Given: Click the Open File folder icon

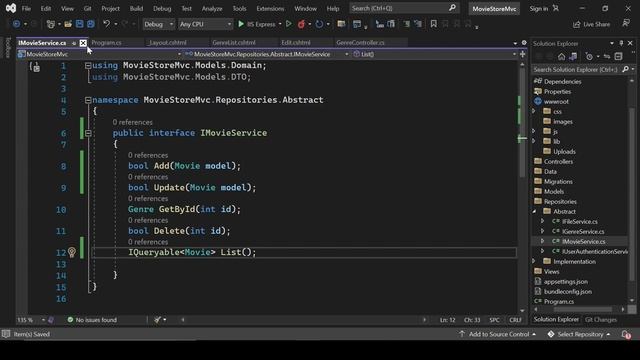Looking at the screenshot, I should pyautogui.click(x=68, y=24).
